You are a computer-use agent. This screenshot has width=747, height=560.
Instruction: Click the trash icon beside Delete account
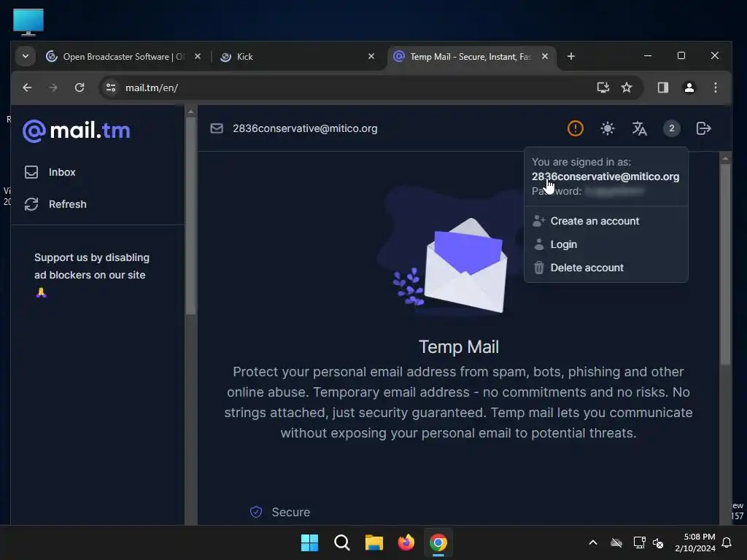point(539,268)
